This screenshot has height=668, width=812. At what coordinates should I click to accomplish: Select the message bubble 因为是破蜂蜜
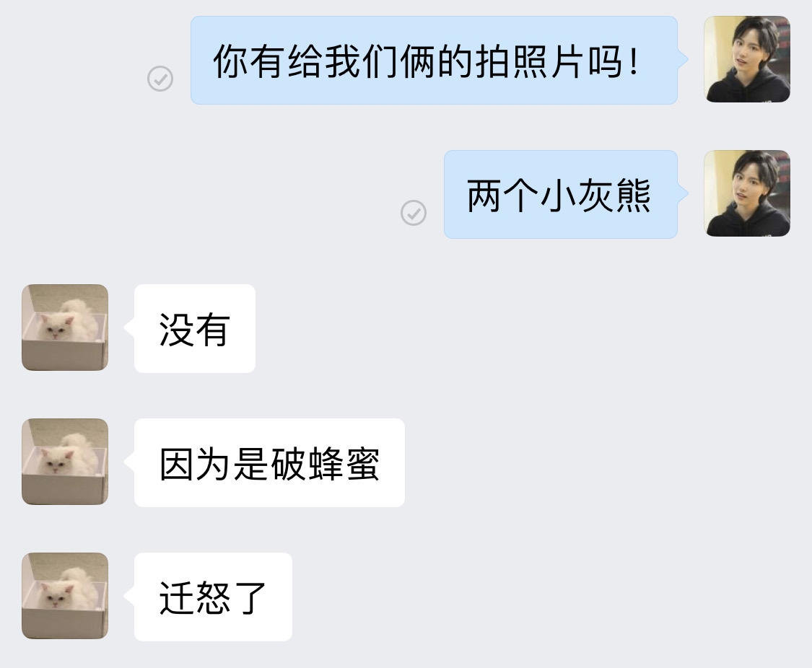[x=269, y=462]
